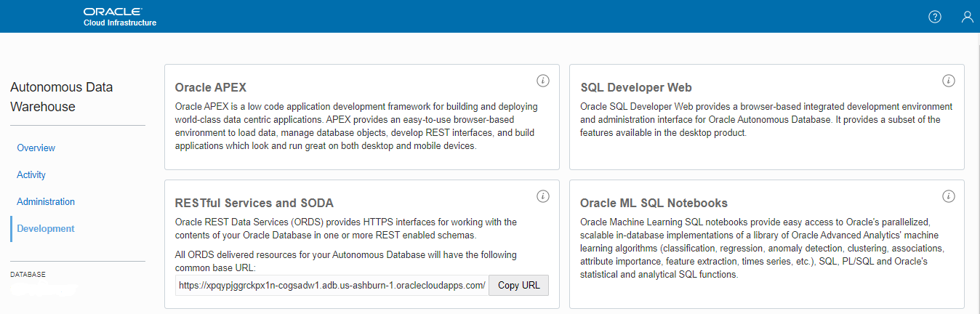
Task: Click the SQL Developer Web info icon
Action: (948, 80)
